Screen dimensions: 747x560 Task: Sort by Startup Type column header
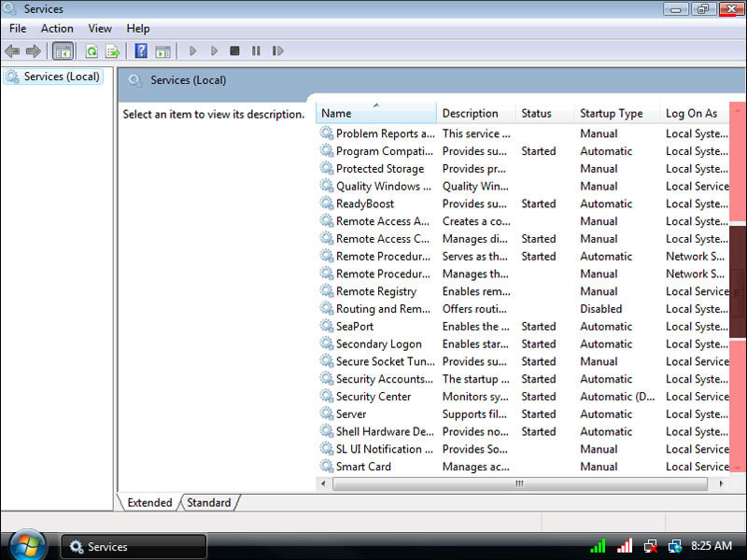click(x=612, y=114)
